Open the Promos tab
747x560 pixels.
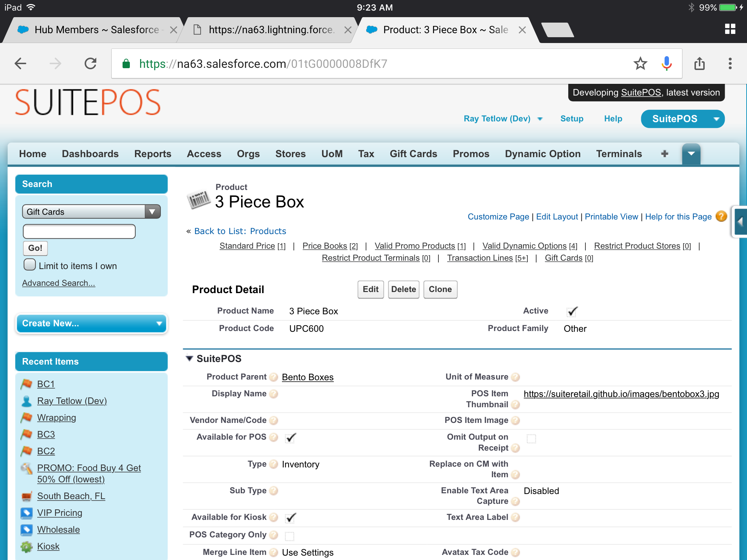click(471, 154)
